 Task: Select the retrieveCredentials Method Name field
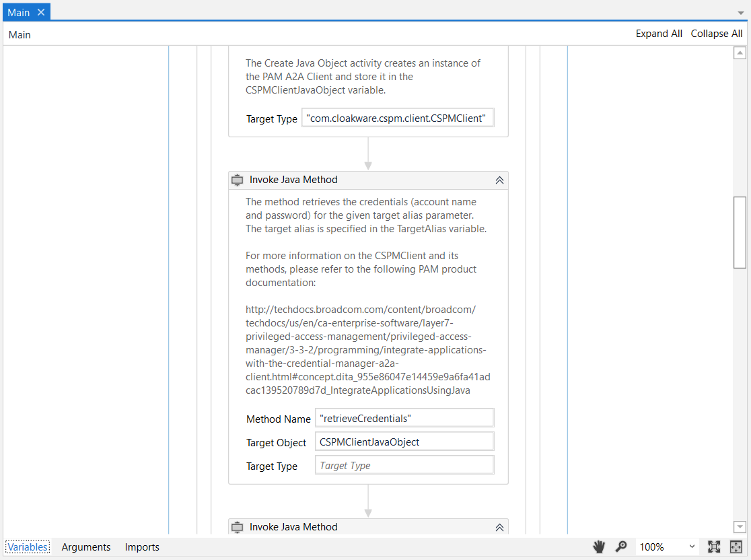coord(404,417)
